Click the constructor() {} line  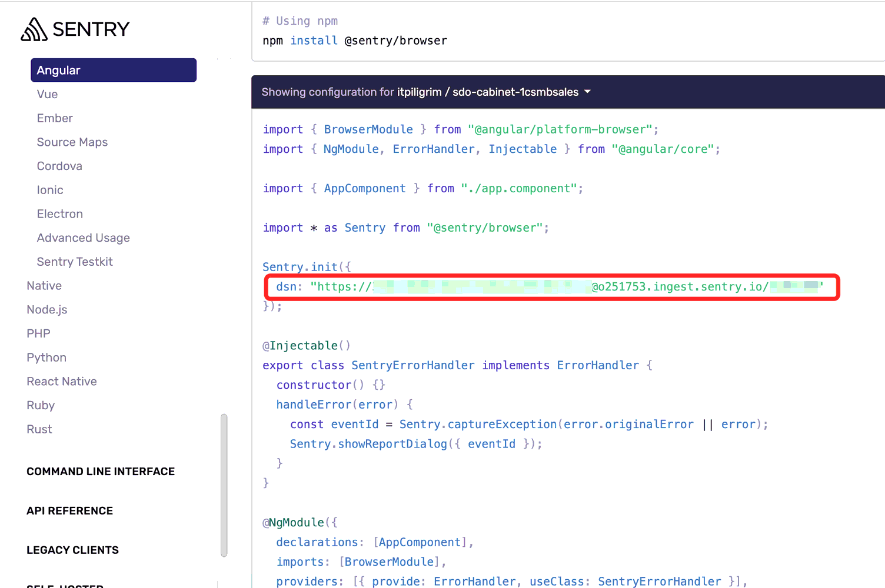331,385
